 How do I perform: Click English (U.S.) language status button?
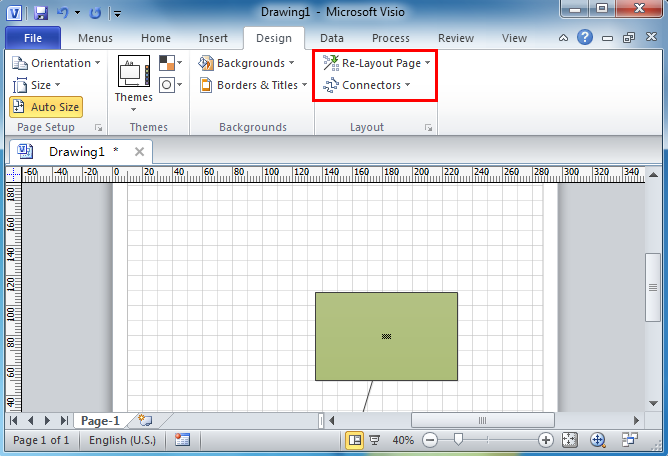point(122,440)
